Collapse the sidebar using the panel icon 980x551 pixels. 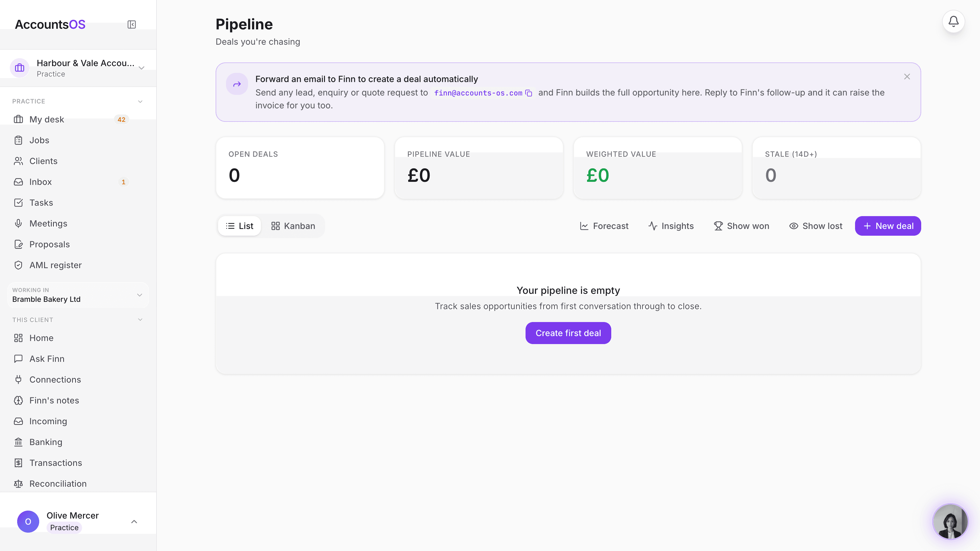[132, 25]
